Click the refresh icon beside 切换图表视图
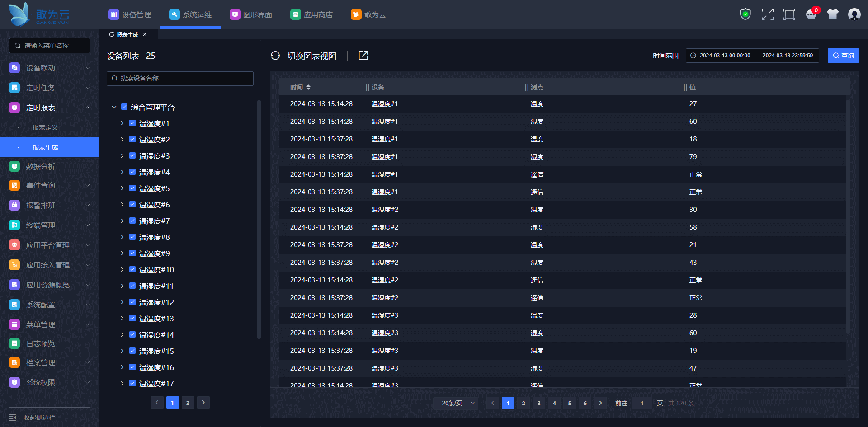 [275, 56]
